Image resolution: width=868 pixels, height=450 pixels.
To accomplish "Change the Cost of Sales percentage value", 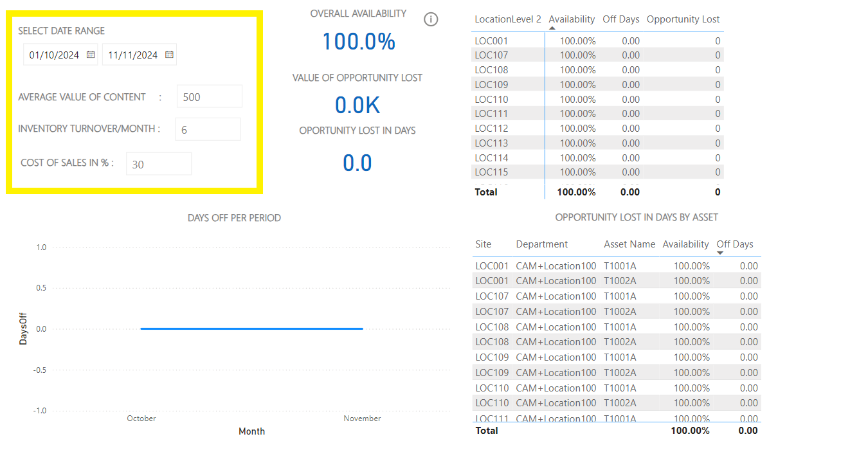I will pyautogui.click(x=158, y=163).
